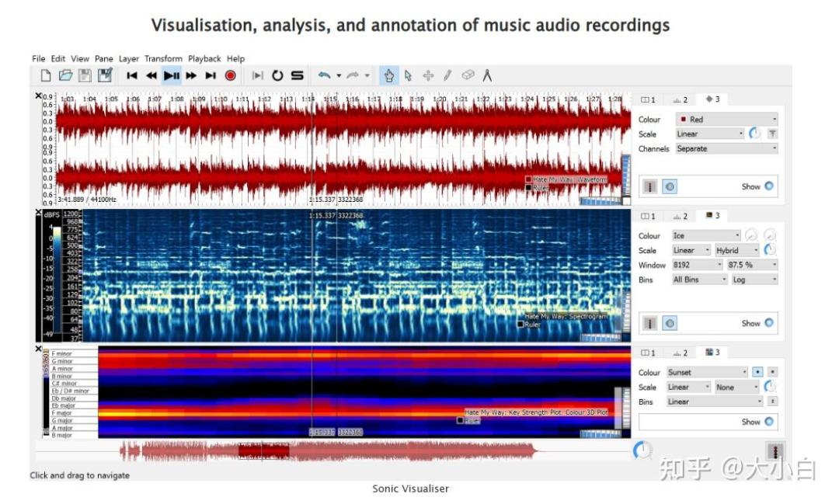
Task: Select the Navigate hand tool
Action: point(389,75)
